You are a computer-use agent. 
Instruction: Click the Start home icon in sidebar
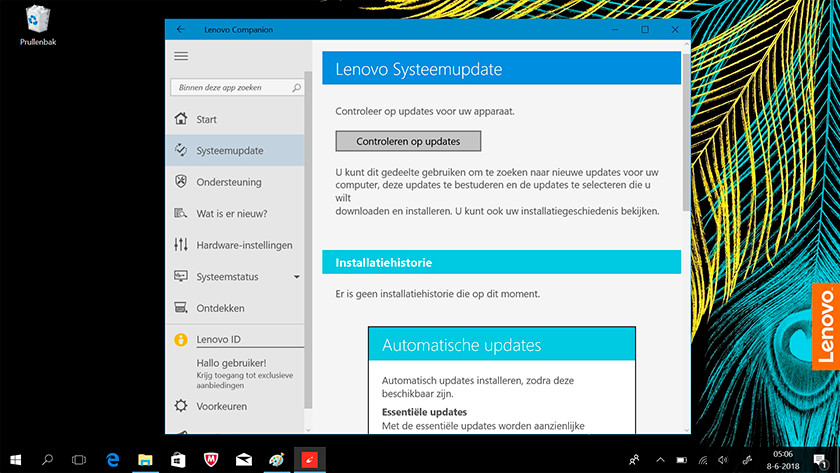coord(181,118)
